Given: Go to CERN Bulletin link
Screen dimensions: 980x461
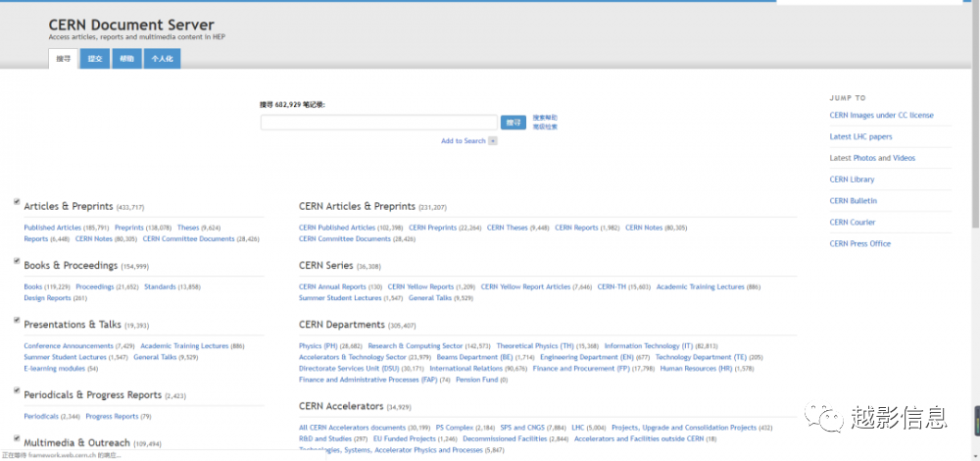Looking at the screenshot, I should pos(854,201).
